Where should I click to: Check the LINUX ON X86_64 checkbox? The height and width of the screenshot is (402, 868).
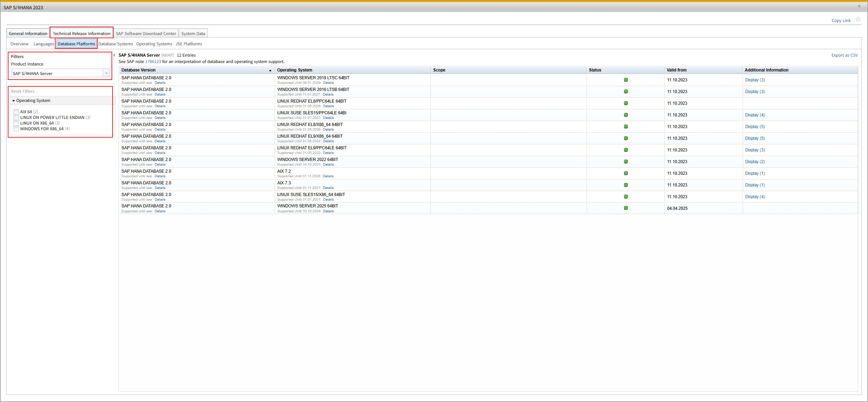coord(16,123)
